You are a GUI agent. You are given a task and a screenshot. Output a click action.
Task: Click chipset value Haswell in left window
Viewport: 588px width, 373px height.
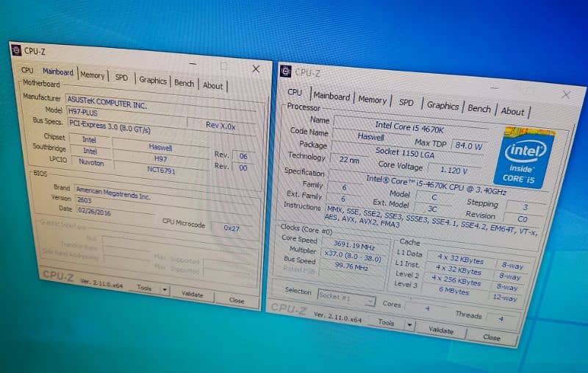160,147
